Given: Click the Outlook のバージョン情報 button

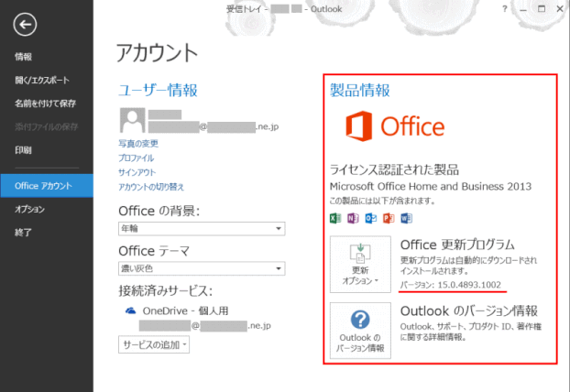Looking at the screenshot, I should [x=360, y=331].
